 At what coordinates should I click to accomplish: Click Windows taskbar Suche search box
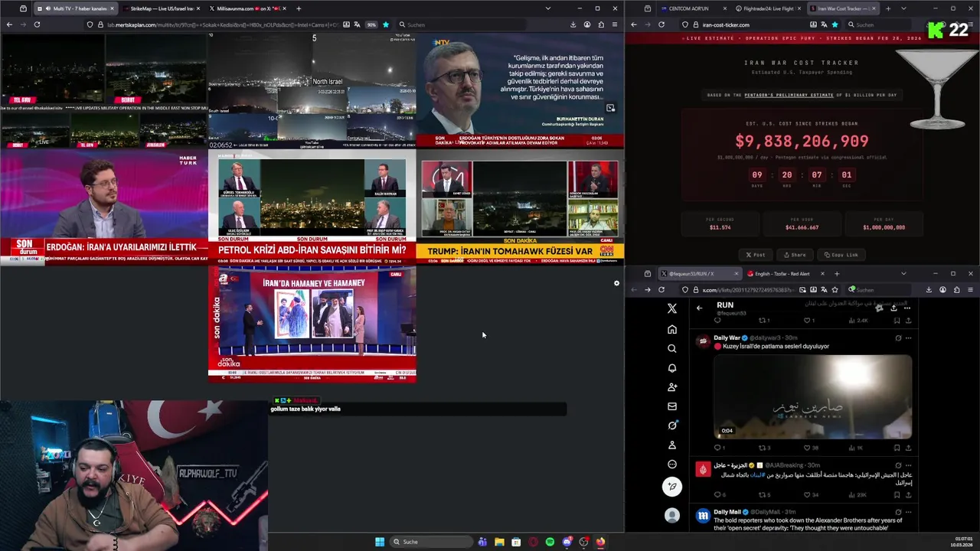coord(430,542)
